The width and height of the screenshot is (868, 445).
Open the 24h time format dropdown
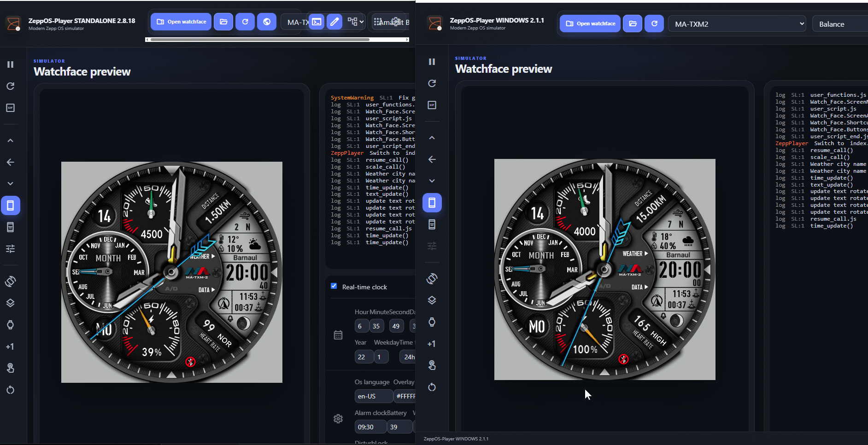click(408, 357)
